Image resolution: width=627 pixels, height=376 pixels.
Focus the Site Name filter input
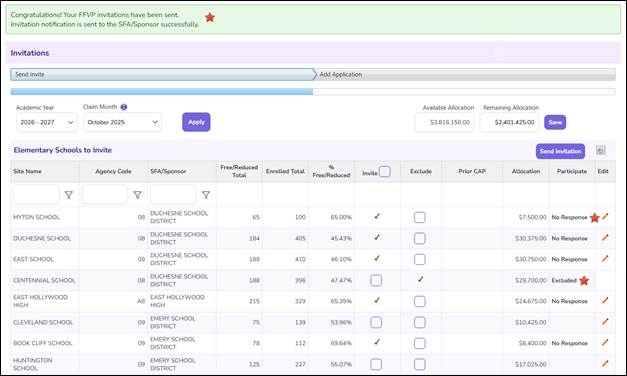pos(36,195)
